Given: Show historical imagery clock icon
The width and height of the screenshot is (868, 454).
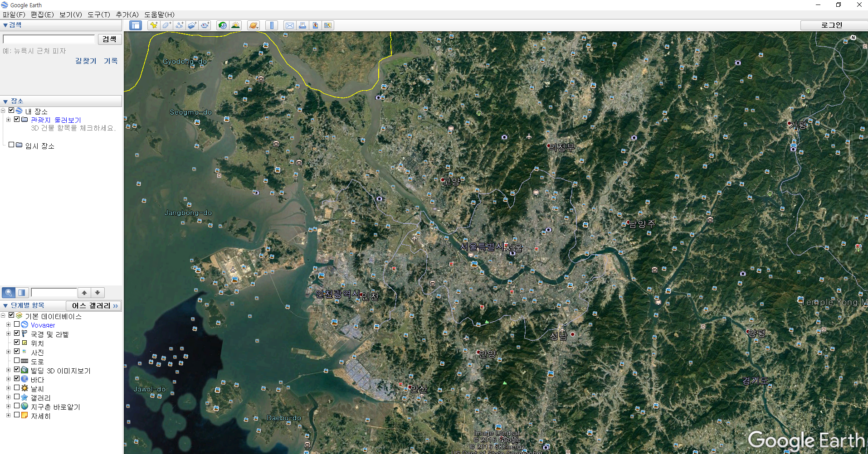Looking at the screenshot, I should coord(222,25).
